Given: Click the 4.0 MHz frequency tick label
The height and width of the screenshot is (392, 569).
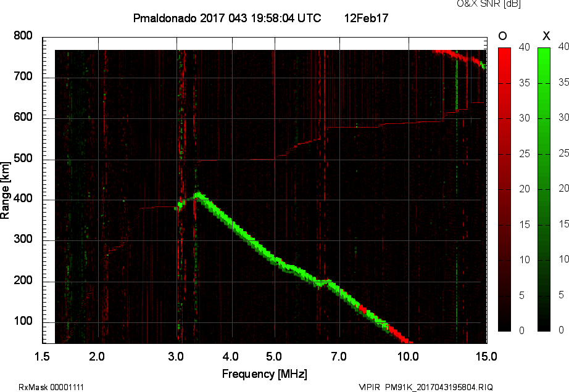Looking at the screenshot, I should pos(230,356).
